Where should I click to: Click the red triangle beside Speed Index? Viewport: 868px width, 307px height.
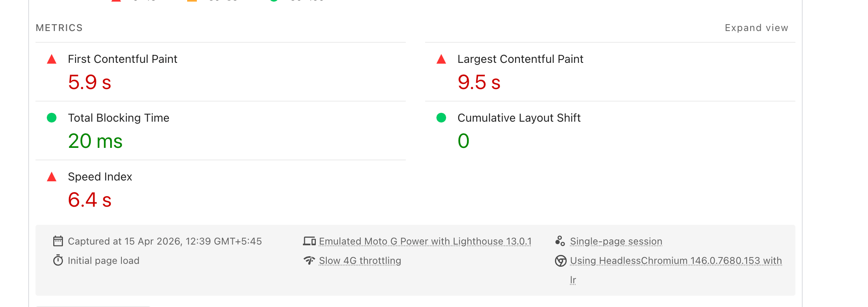coord(51,177)
